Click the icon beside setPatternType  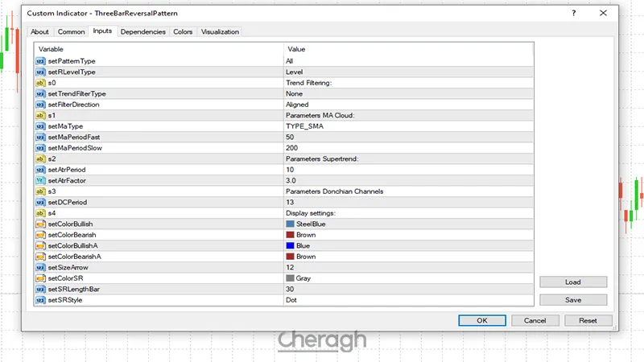pyautogui.click(x=40, y=61)
